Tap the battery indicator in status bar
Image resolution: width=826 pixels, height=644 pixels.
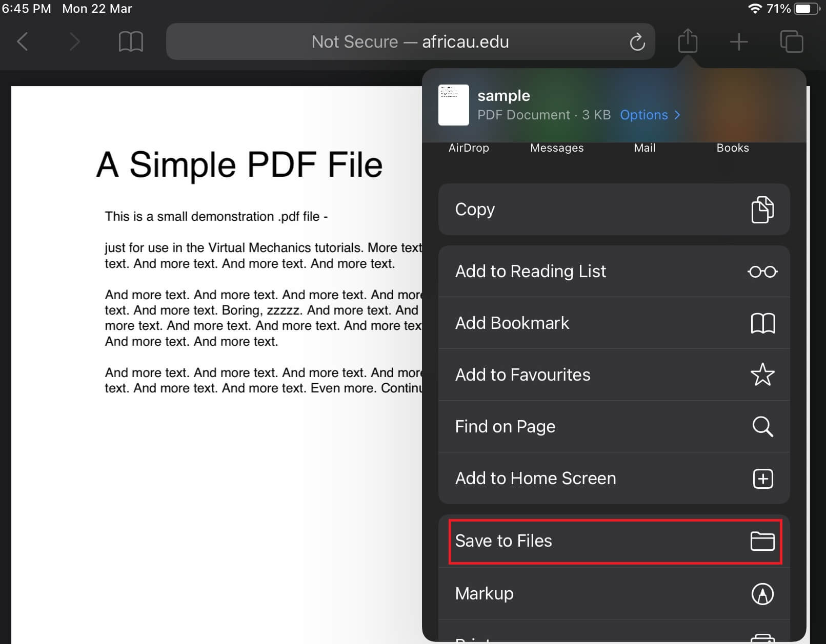pyautogui.click(x=807, y=9)
